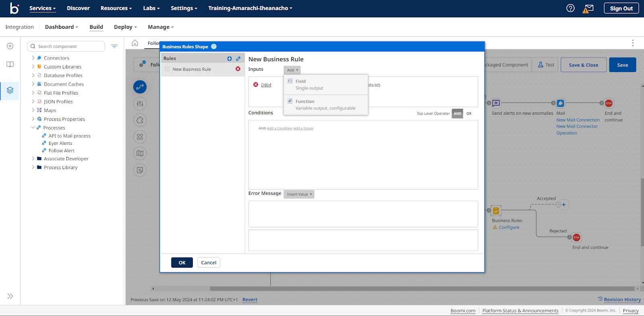
Task: Open the Insert Value dropdown
Action: [299, 194]
